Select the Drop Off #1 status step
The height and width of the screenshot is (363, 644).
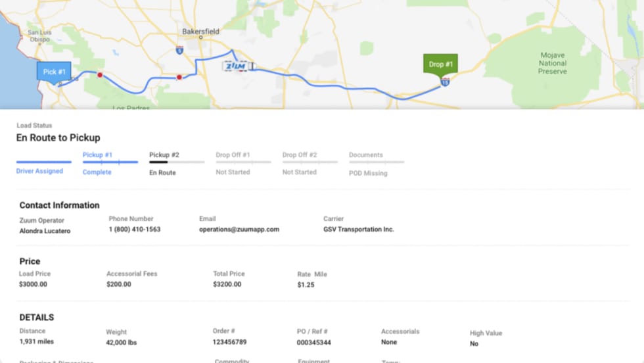pyautogui.click(x=233, y=155)
